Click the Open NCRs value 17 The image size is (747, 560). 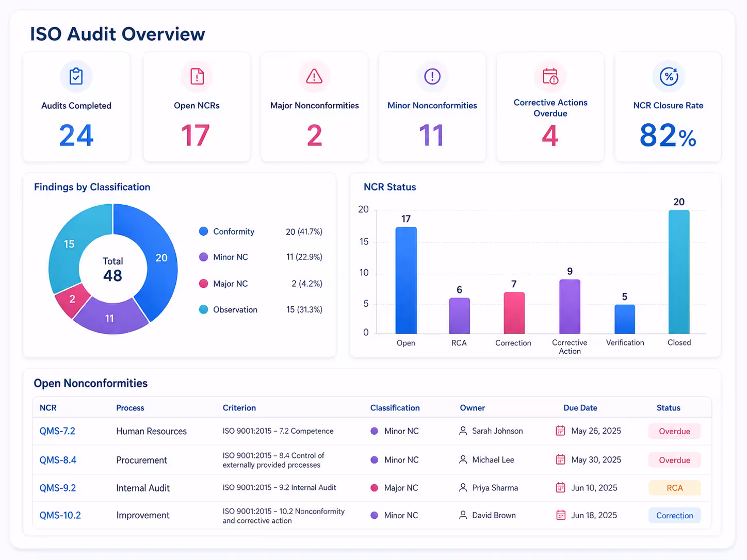point(196,136)
